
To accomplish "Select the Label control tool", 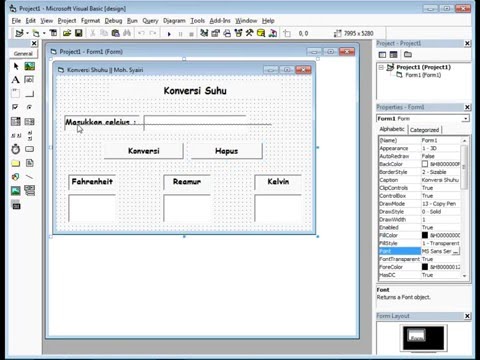I will point(16,80).
